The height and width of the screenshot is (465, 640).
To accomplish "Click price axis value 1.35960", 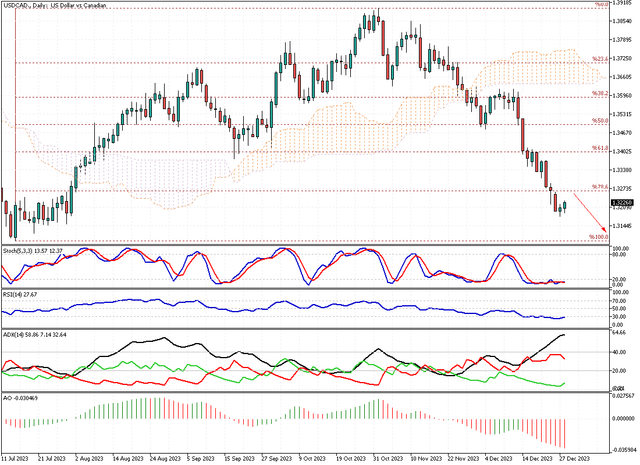I will tap(622, 95).
